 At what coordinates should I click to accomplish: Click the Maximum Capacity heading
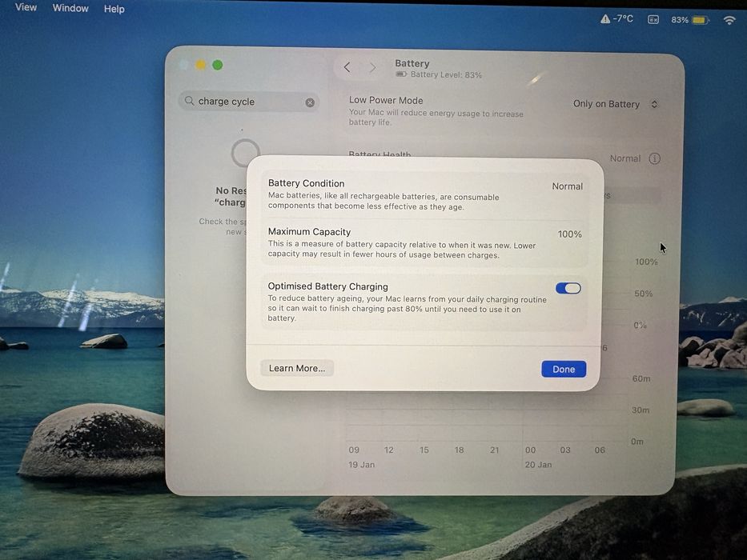[309, 232]
